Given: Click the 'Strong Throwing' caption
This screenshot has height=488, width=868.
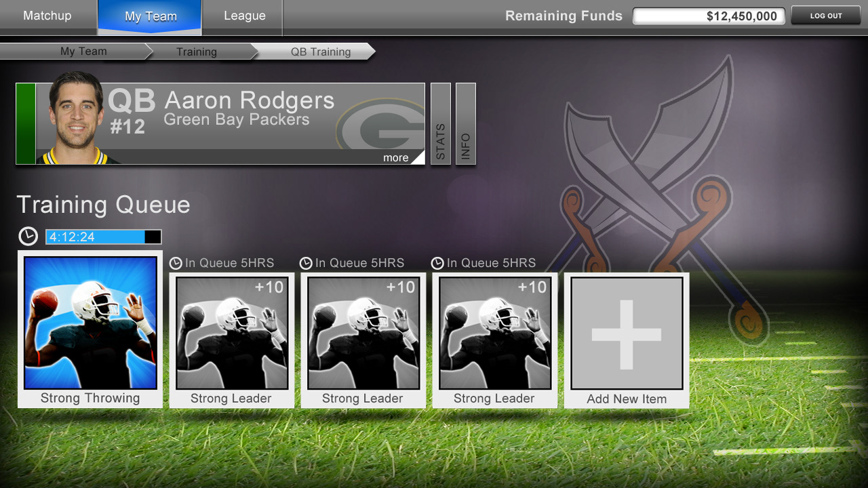Looking at the screenshot, I should tap(90, 399).
